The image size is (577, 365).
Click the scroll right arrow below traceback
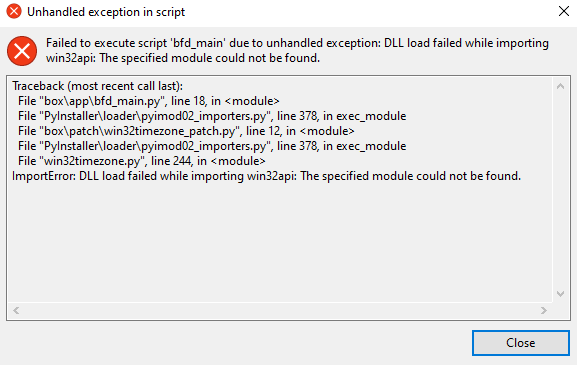[544, 311]
